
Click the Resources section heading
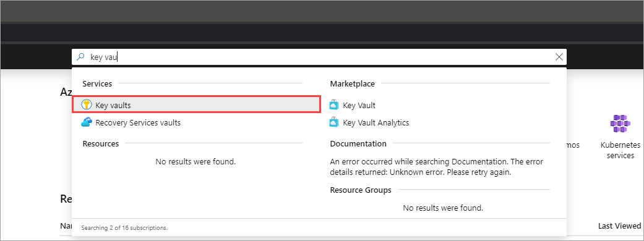(x=101, y=144)
